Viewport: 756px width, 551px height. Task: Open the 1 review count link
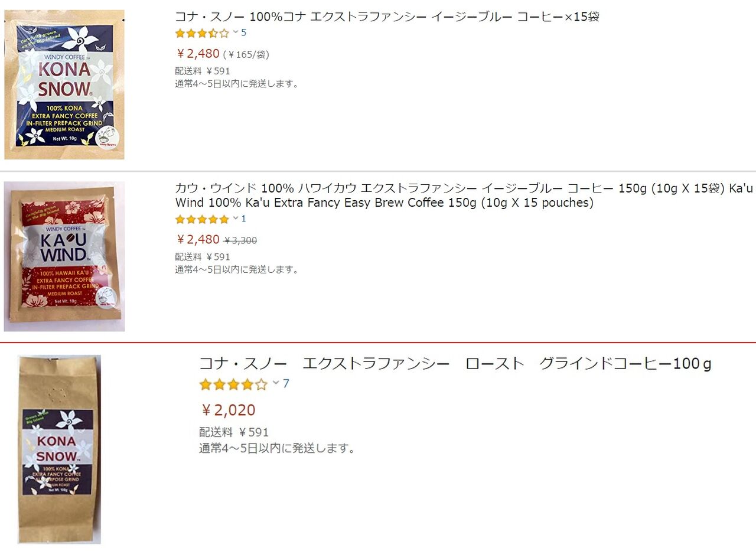click(244, 219)
